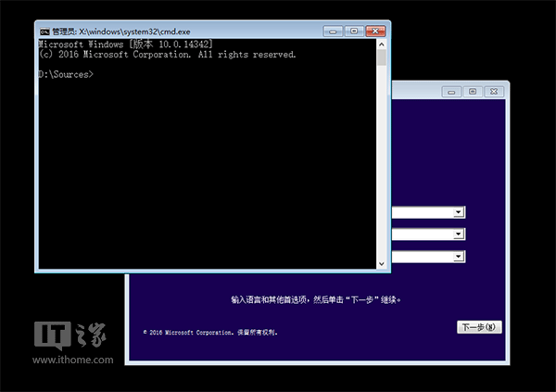Screen dimensions: 556x392
Task: Open the third setup dropdown arrow
Action: point(458,256)
